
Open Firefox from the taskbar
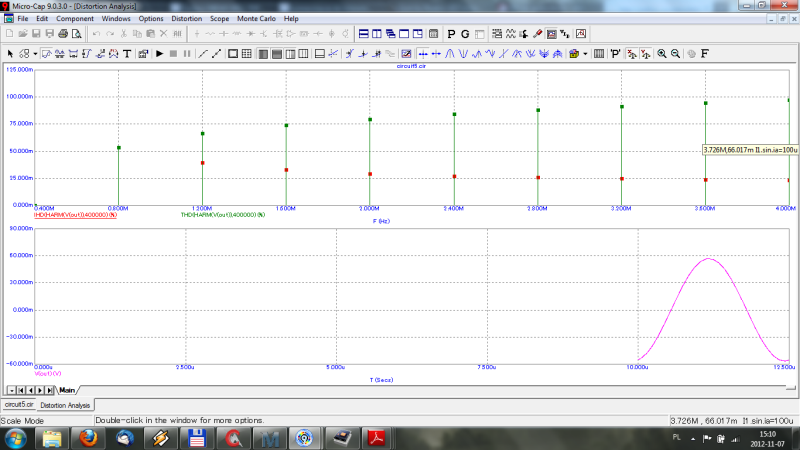click(x=88, y=439)
